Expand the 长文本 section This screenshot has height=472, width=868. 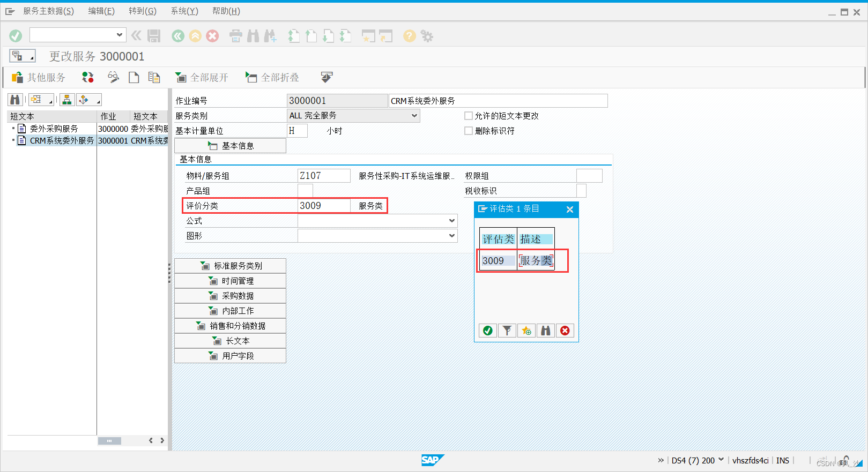tap(230, 341)
